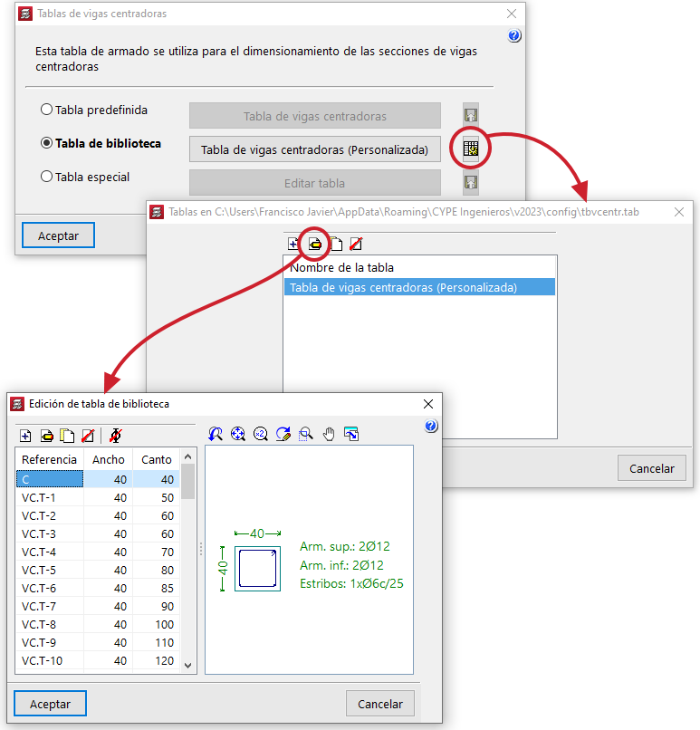
Task: Click the x2 zoom icon
Action: click(x=261, y=435)
